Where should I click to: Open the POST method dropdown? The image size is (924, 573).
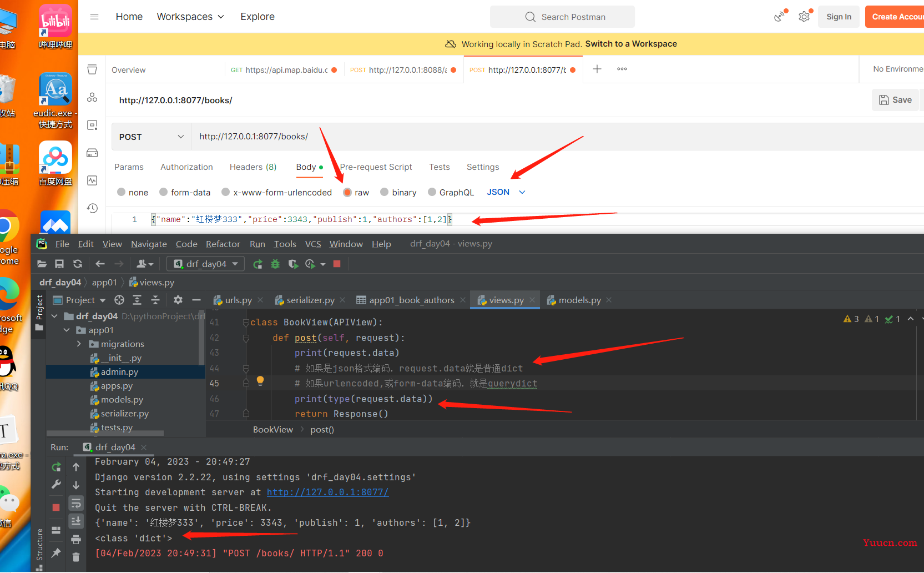pos(151,137)
